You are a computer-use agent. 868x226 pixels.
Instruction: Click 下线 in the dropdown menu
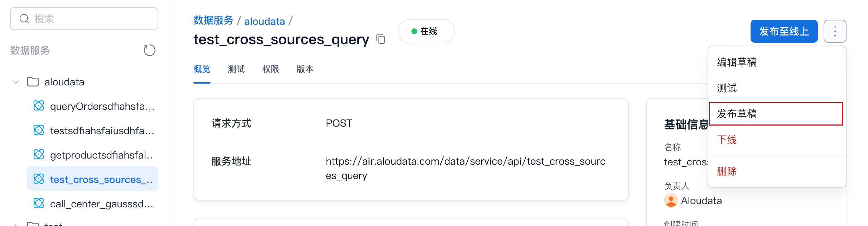click(727, 140)
